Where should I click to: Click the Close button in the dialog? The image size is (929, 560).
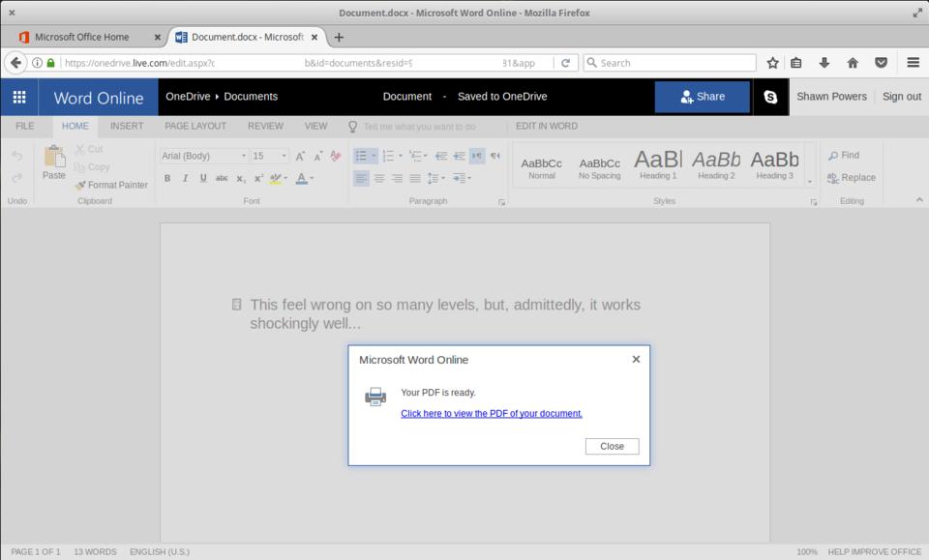pyautogui.click(x=612, y=446)
